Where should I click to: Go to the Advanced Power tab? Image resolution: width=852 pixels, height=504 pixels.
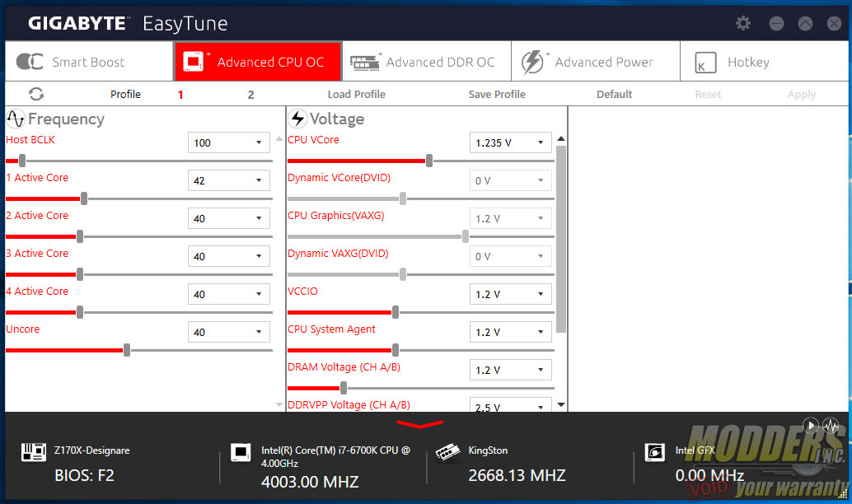596,62
